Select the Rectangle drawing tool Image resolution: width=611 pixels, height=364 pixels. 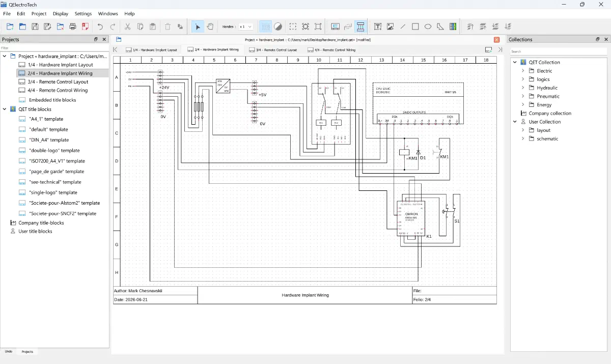(x=415, y=26)
